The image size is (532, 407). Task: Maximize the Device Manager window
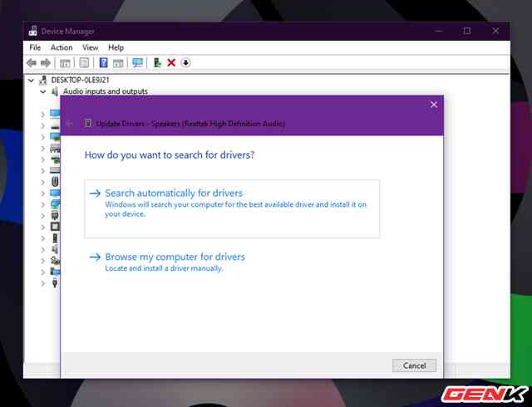click(467, 31)
